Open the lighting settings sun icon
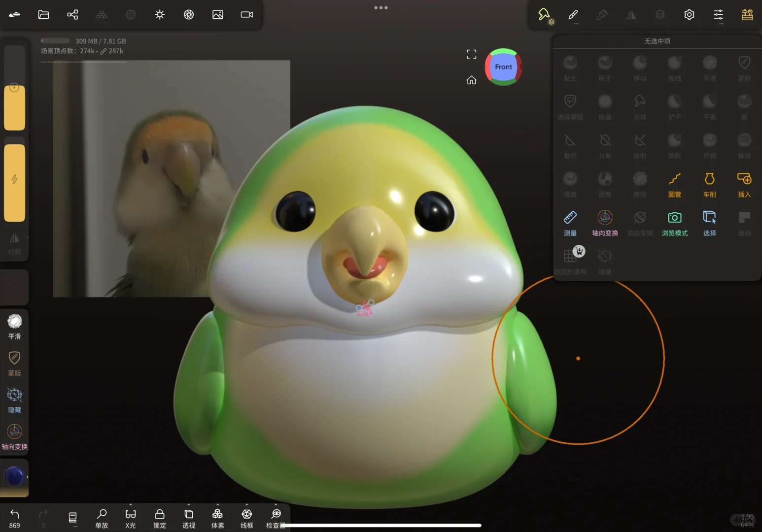Viewport: 762px width, 532px height. [x=160, y=14]
